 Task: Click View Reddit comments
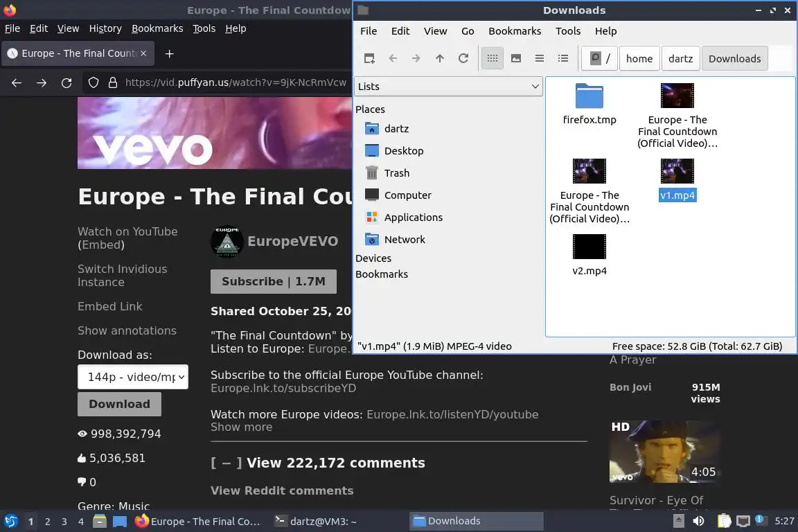pyautogui.click(x=282, y=490)
